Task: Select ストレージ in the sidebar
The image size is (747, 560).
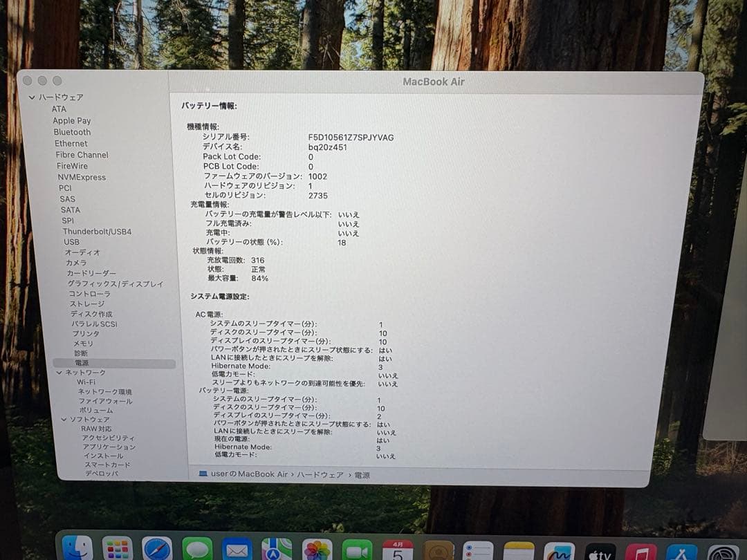Action: point(87,304)
